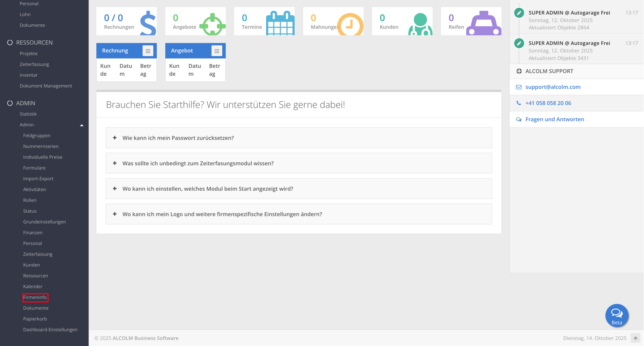Open the Rechnung panel hamburger menu
The image size is (644, 346).
tap(148, 51)
